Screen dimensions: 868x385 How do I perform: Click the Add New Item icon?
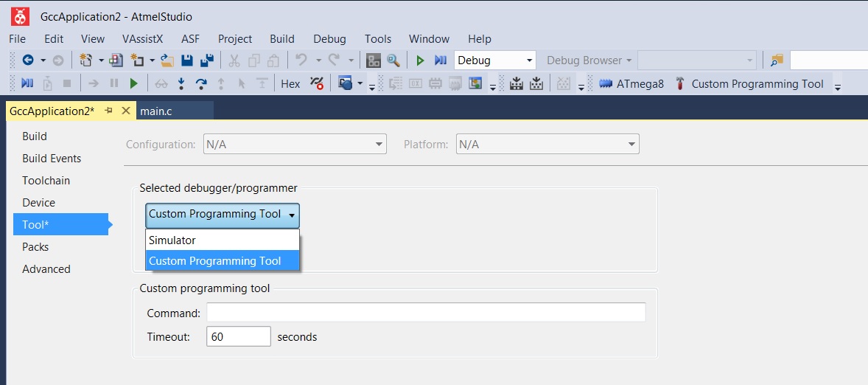pyautogui.click(x=116, y=60)
